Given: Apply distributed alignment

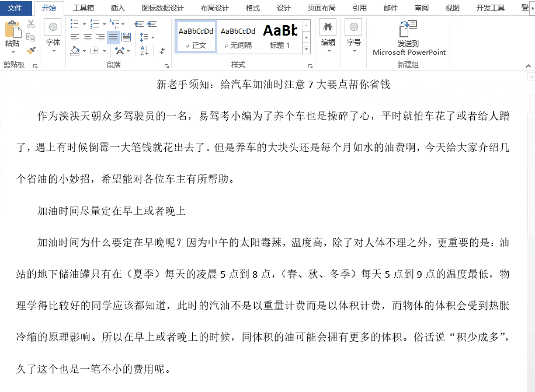Looking at the screenshot, I should tap(126, 37).
